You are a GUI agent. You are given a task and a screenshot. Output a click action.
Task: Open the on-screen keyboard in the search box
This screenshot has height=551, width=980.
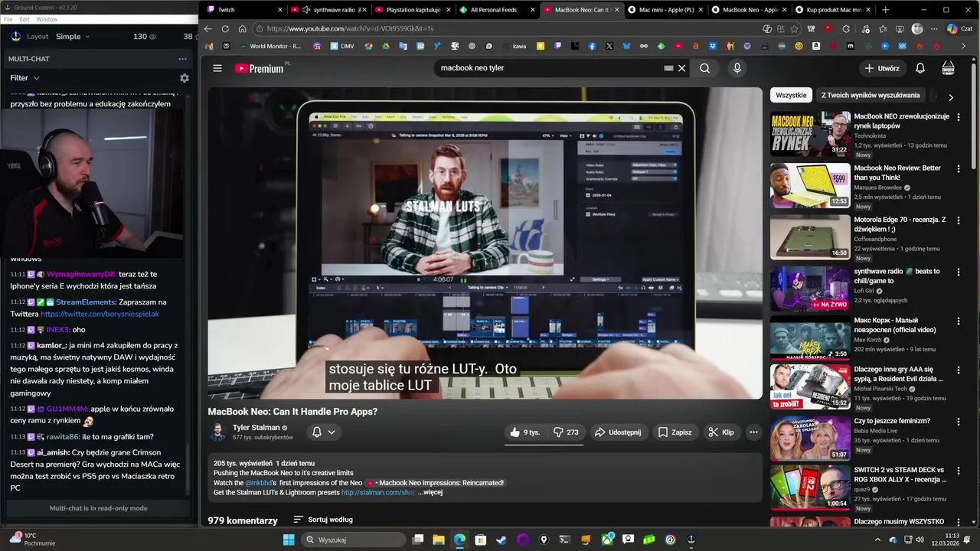[x=668, y=68]
